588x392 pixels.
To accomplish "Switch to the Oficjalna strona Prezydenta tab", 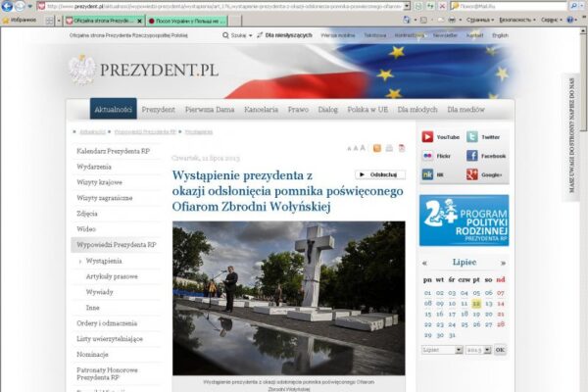I will click(104, 21).
